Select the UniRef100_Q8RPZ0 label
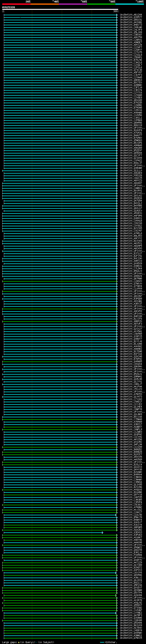 [x=131, y=321]
